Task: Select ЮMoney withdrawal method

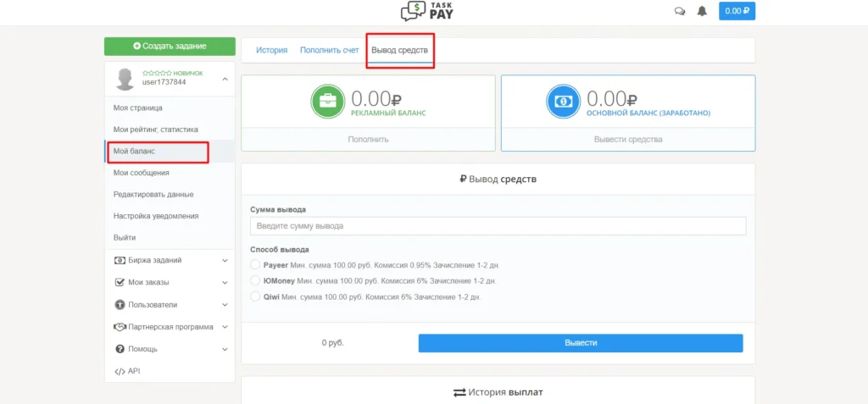Action: [255, 280]
